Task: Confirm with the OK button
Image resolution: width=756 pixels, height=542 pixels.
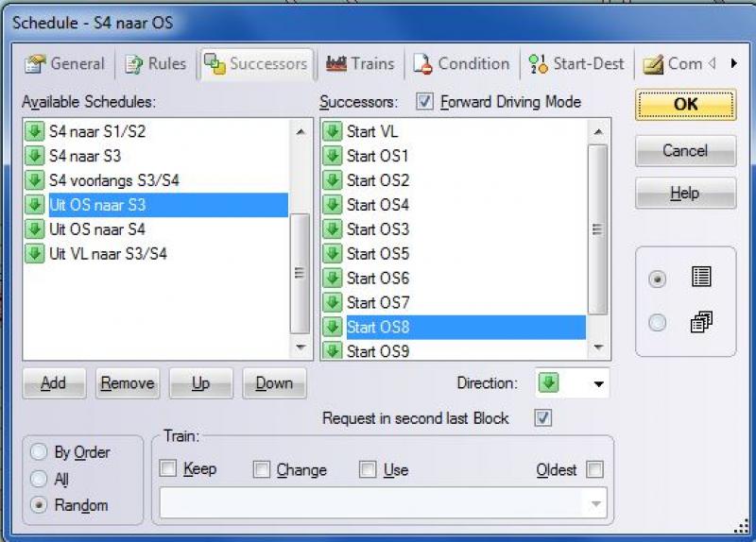Action: (x=686, y=104)
